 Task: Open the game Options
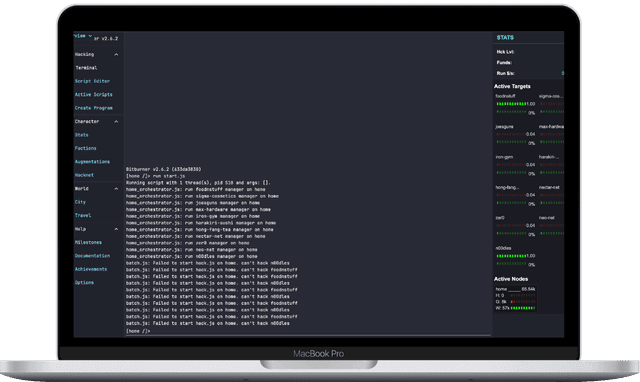tap(84, 282)
